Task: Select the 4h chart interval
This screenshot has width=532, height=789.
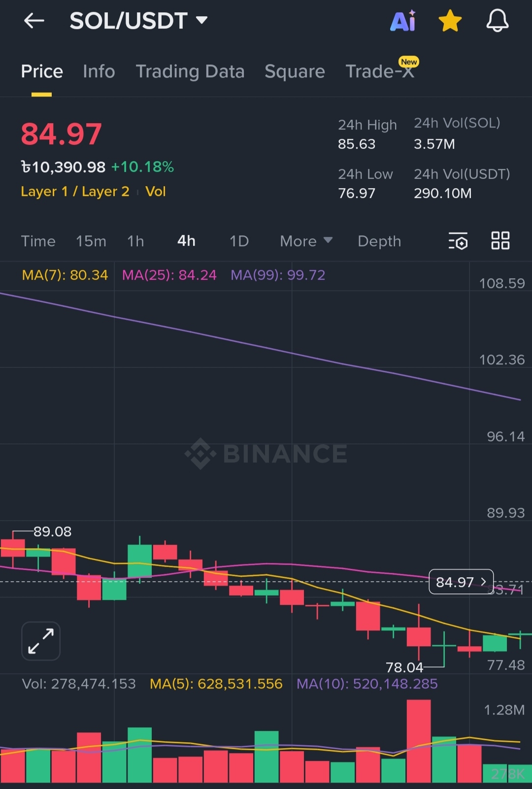Action: (186, 241)
